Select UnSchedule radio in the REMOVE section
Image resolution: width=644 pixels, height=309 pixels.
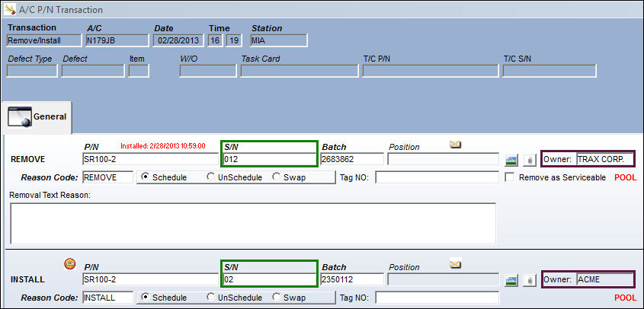click(210, 177)
